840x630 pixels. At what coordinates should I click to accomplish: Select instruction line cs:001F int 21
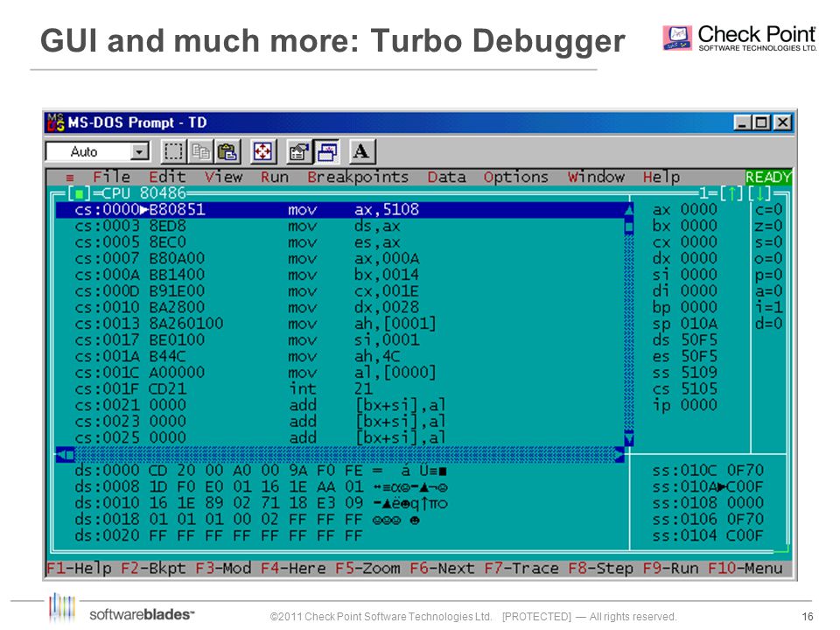point(340,388)
